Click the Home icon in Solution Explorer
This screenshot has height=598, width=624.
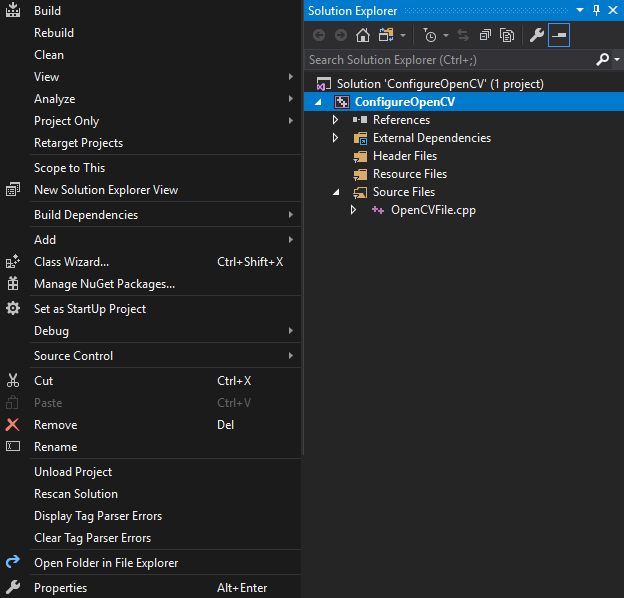click(x=362, y=36)
